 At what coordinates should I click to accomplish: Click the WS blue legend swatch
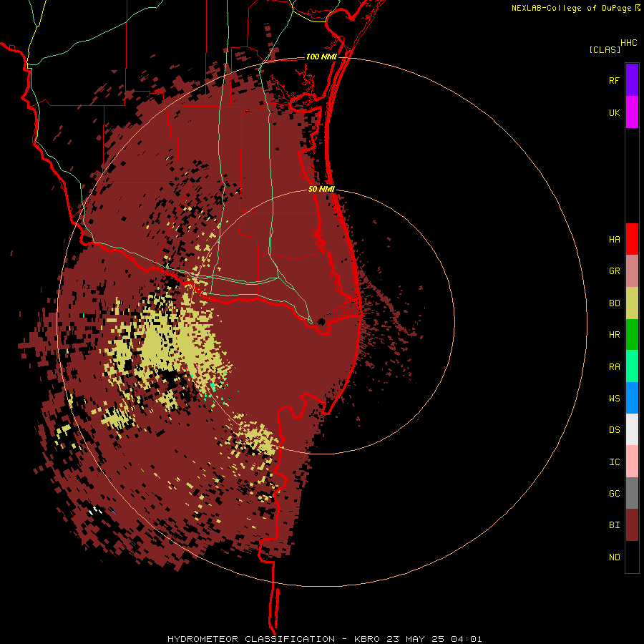click(x=632, y=398)
